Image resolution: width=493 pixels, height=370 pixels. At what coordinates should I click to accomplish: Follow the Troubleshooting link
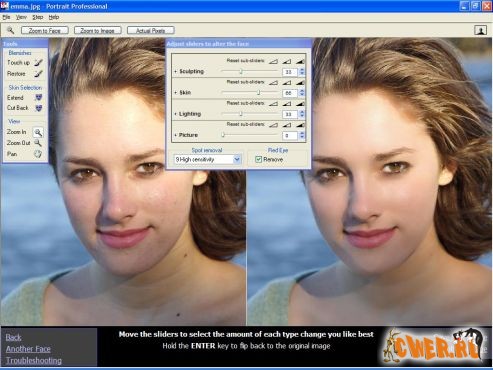click(x=34, y=360)
